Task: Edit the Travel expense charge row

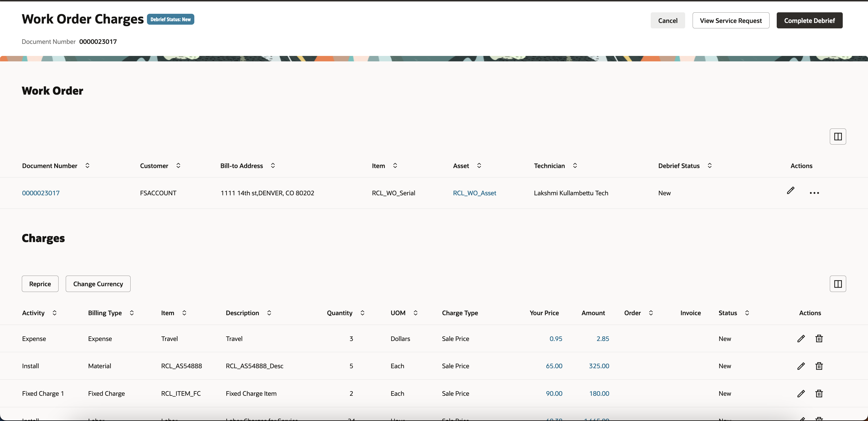Action: [801, 339]
